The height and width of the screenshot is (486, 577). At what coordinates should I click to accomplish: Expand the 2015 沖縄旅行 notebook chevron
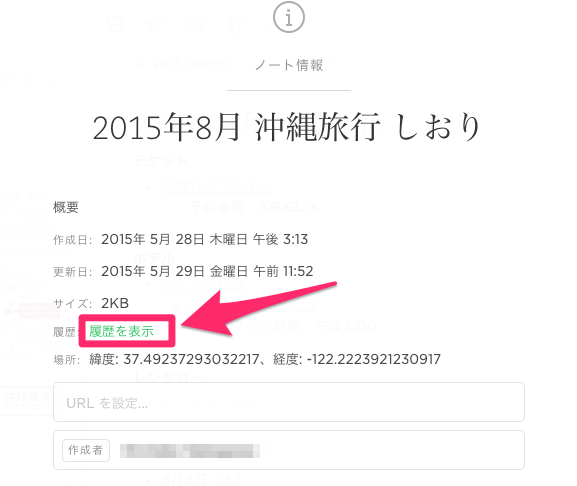point(248,65)
